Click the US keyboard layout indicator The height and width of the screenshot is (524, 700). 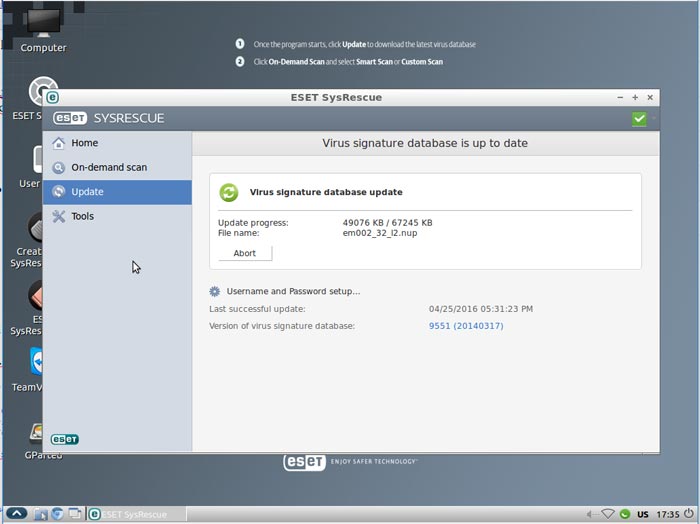[643, 515]
